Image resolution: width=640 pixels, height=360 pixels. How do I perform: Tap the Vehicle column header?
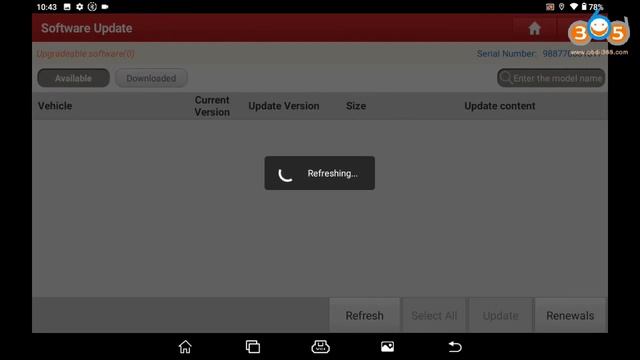(x=55, y=106)
